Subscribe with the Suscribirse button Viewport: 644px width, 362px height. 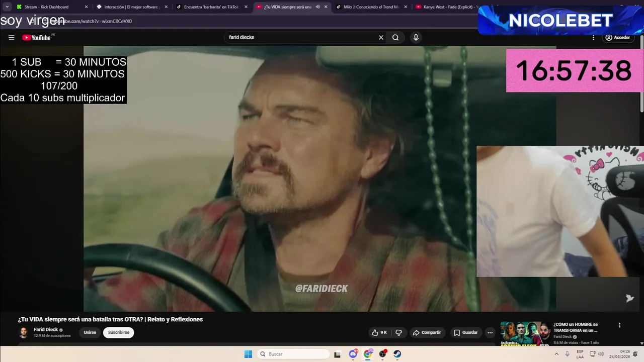pyautogui.click(x=119, y=332)
